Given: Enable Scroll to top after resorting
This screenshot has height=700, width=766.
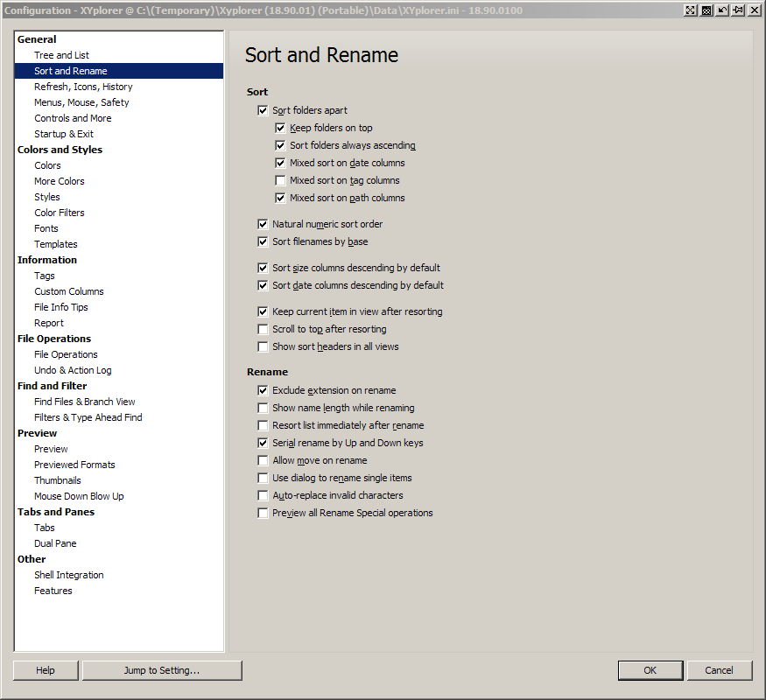Looking at the screenshot, I should pyautogui.click(x=263, y=329).
